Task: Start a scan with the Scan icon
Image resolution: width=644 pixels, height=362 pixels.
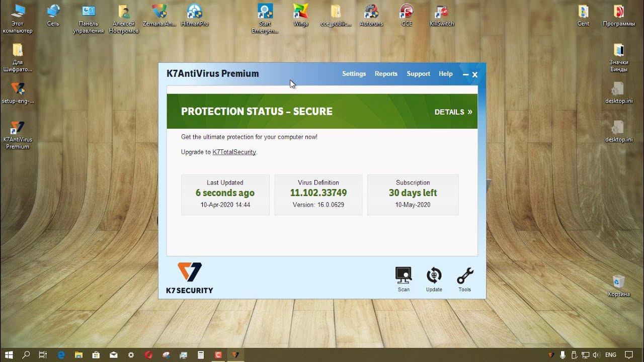Action: click(x=404, y=279)
